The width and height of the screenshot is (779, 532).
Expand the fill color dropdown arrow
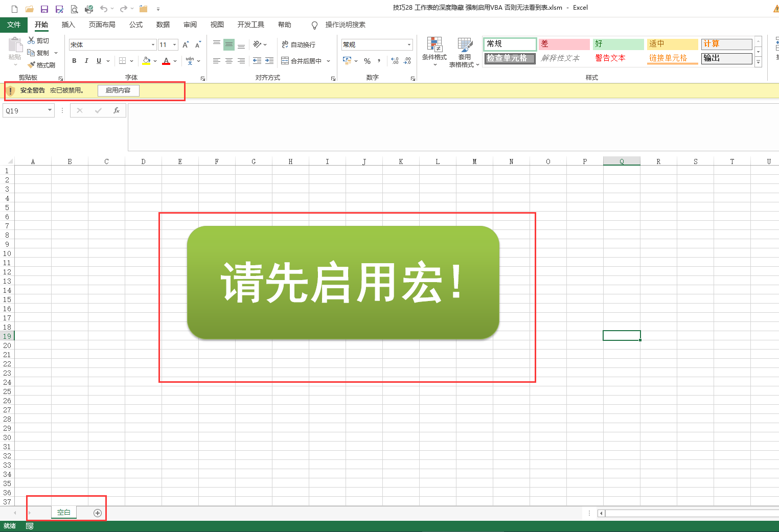[155, 61]
